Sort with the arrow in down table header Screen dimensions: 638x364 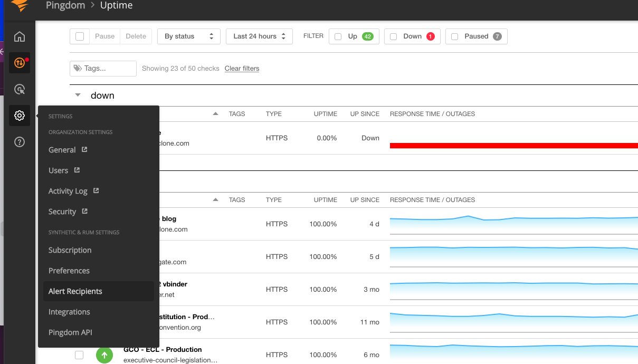(x=215, y=114)
